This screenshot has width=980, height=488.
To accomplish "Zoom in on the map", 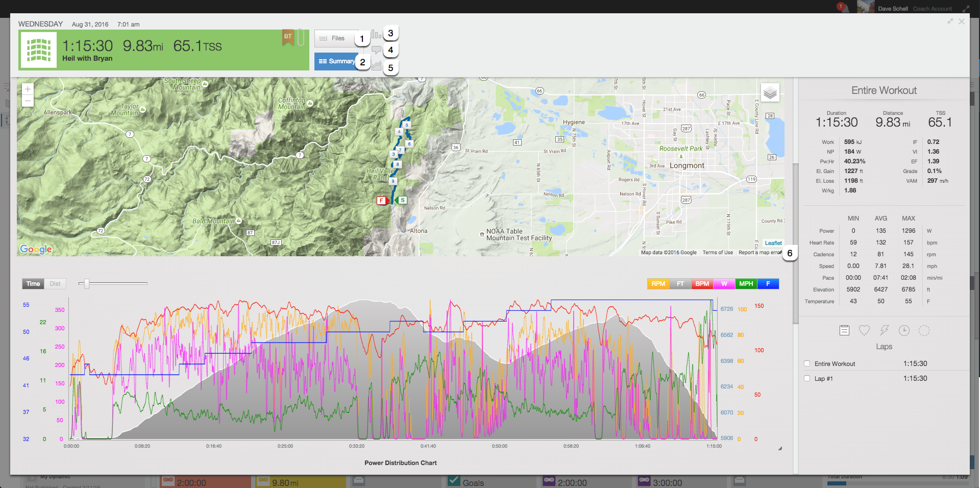I will 28,89.
